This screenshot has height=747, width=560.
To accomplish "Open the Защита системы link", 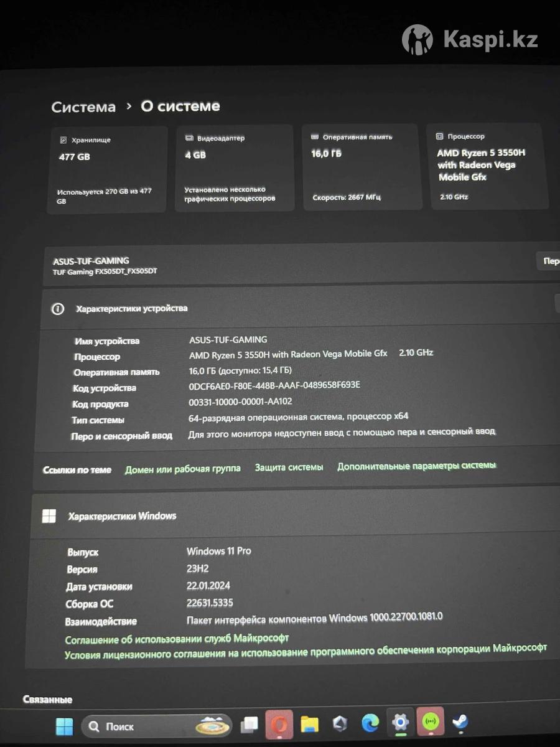I will click(x=289, y=467).
